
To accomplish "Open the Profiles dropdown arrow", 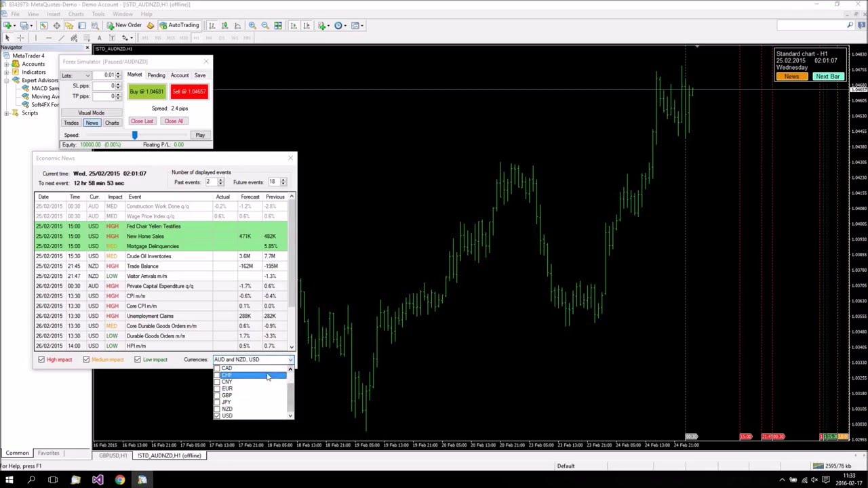I will (31, 25).
